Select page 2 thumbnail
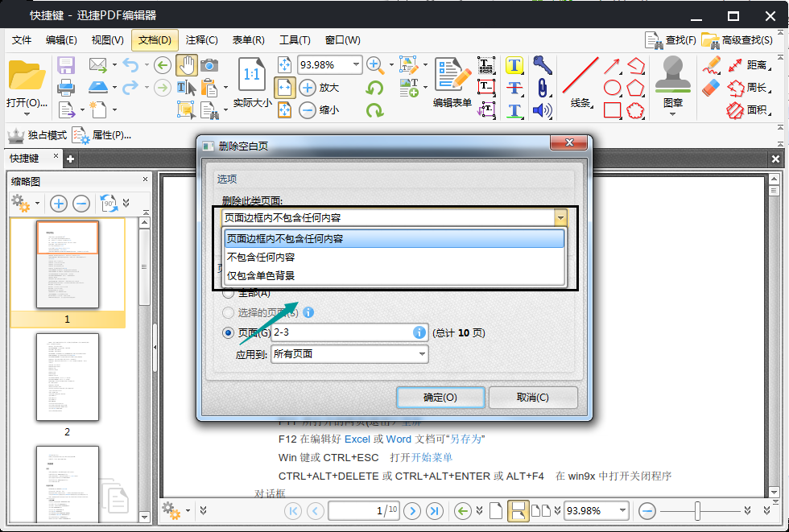Screen dimensions: 789x532 (68, 377)
